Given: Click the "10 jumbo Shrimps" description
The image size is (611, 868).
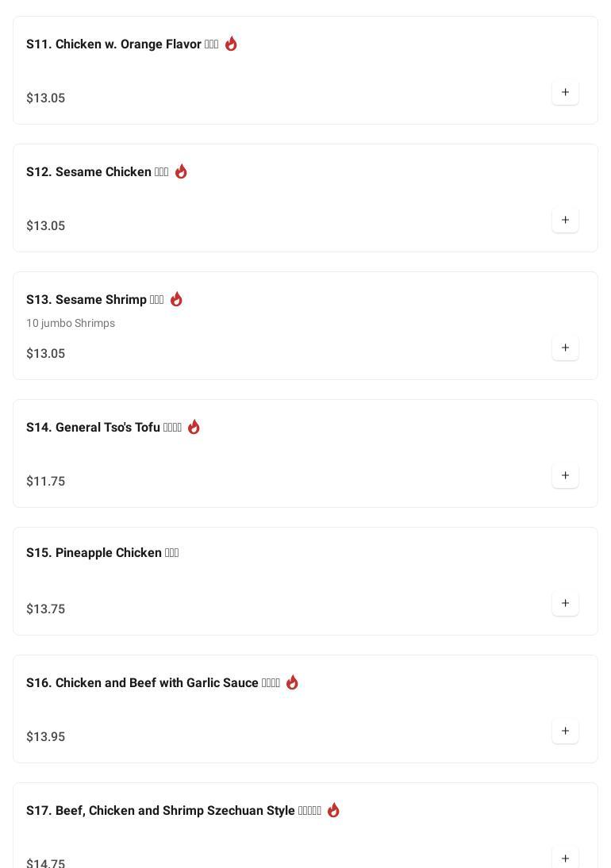Looking at the screenshot, I should coord(71,324).
